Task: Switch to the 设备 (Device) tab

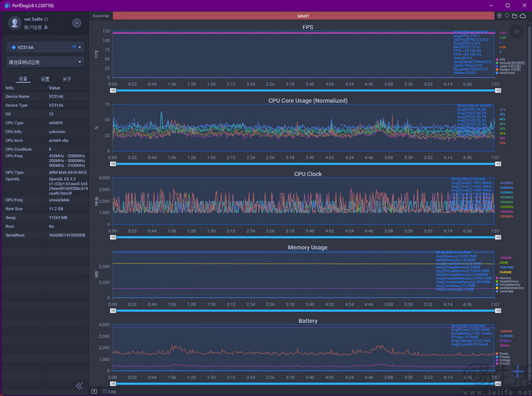Action: [x=23, y=79]
